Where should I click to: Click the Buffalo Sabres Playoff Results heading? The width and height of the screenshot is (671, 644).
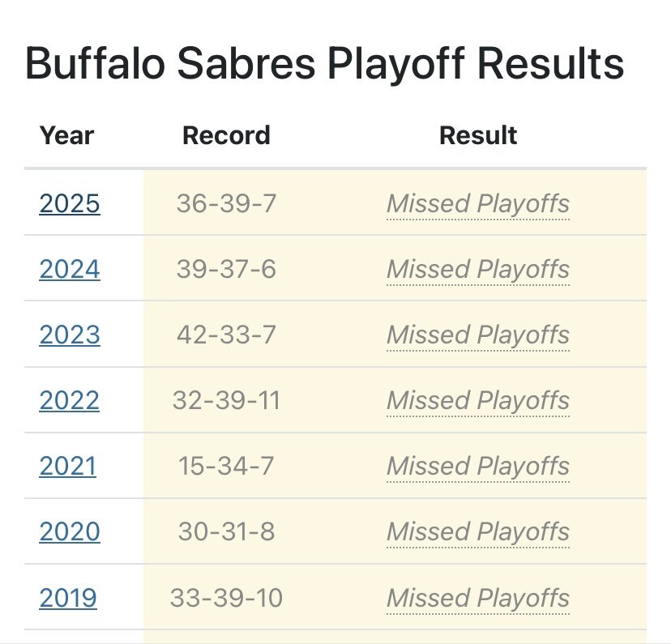click(324, 64)
